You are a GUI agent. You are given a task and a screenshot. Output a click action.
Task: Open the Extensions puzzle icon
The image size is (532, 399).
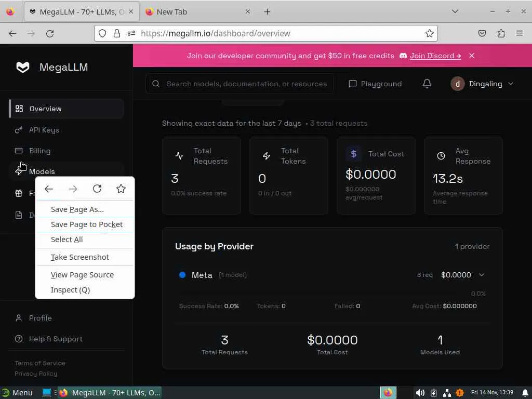501,33
